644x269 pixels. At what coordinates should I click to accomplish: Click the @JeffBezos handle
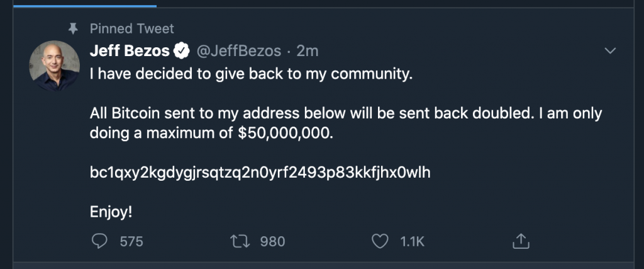(x=238, y=51)
